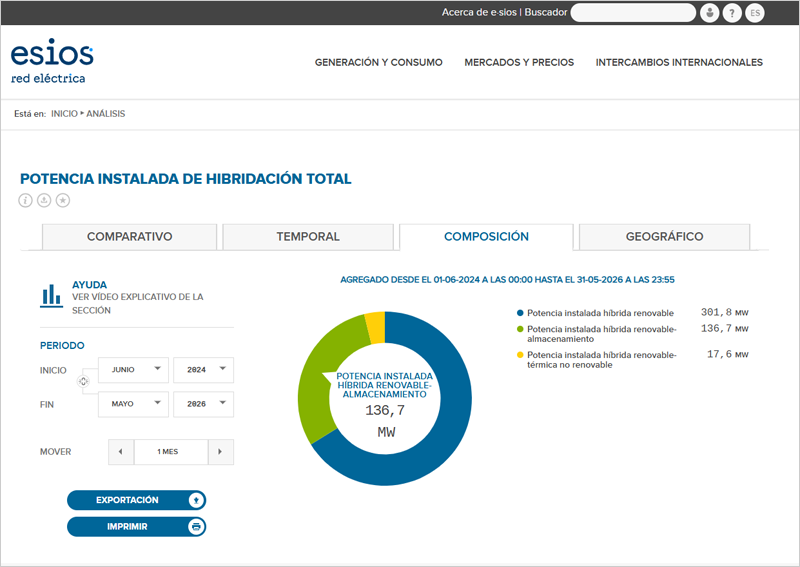Click the Imprimir button
This screenshot has height=567, width=800.
136,527
